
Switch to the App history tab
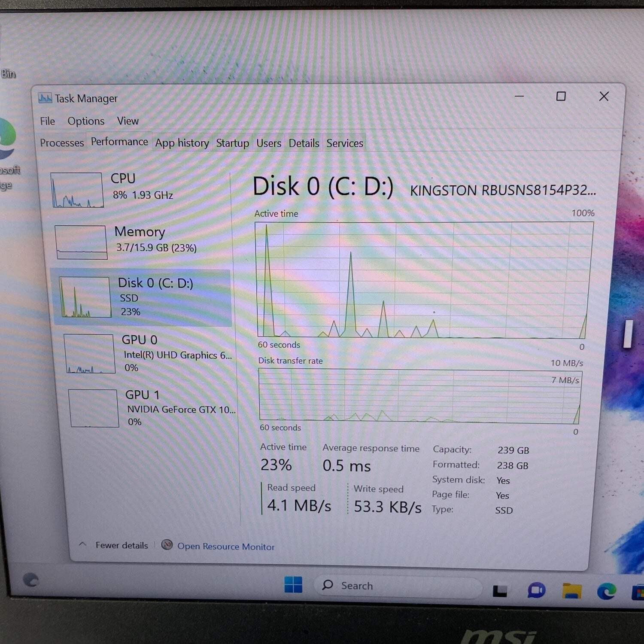182,143
